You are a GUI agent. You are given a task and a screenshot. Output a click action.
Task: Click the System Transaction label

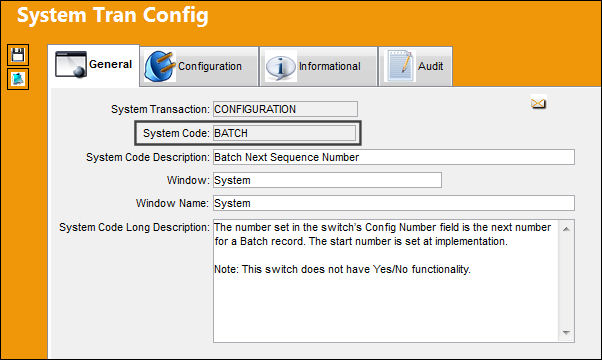(x=160, y=109)
